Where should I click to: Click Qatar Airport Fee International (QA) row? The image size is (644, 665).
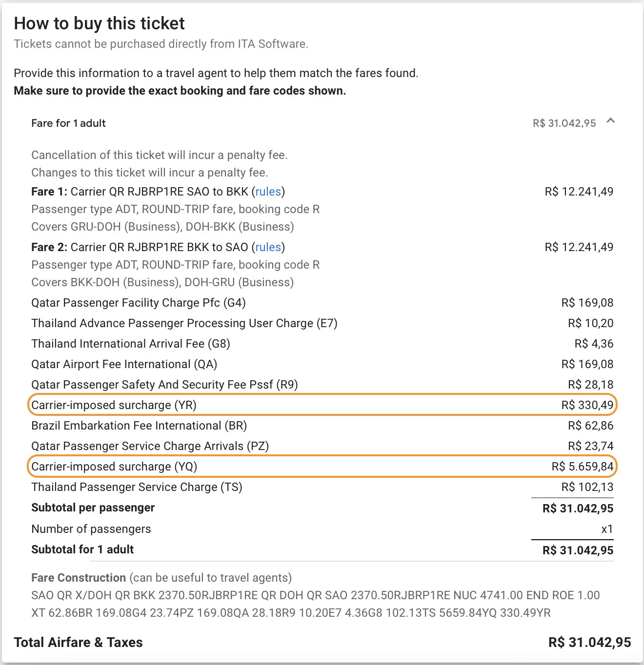pyautogui.click(x=322, y=364)
